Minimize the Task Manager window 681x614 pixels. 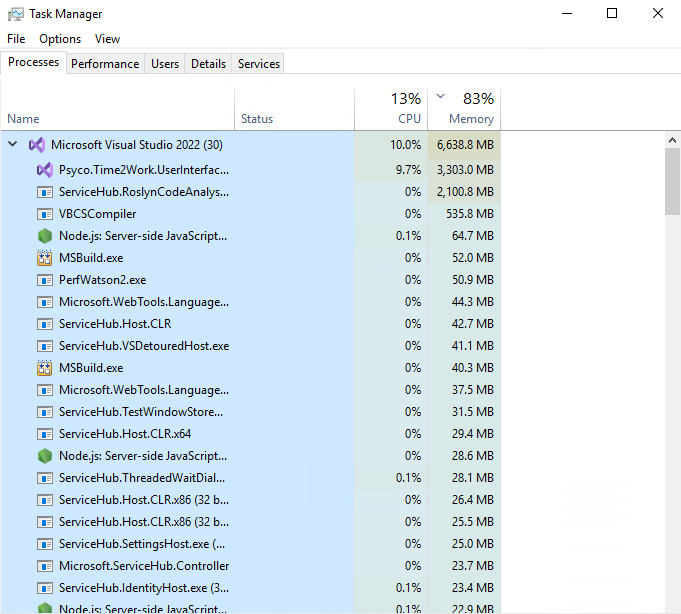[567, 13]
